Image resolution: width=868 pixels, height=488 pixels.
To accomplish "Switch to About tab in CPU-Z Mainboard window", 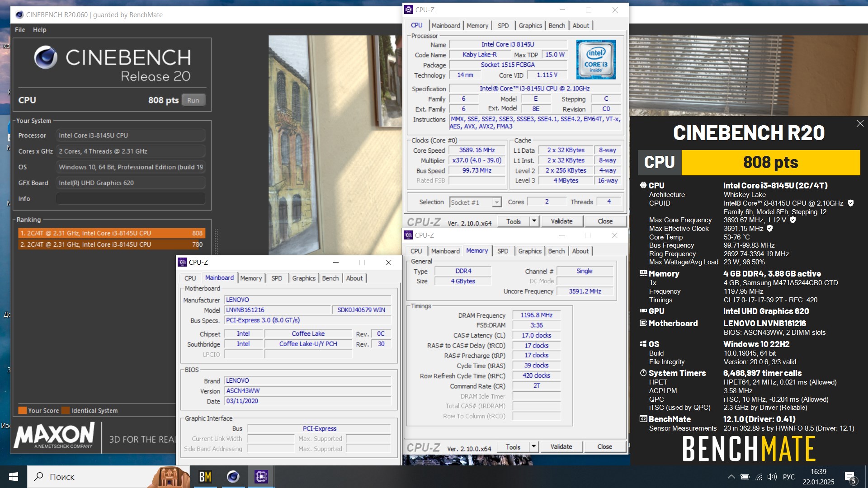I will pyautogui.click(x=354, y=278).
